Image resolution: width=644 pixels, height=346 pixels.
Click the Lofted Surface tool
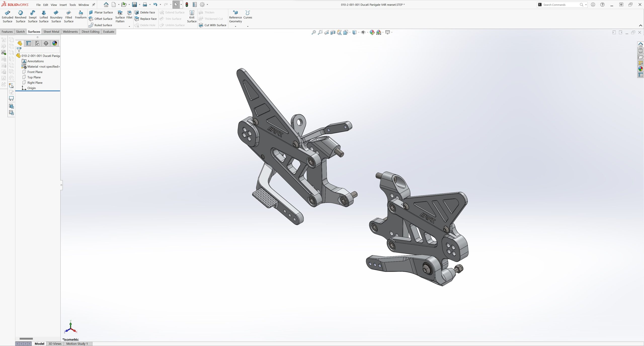[44, 16]
